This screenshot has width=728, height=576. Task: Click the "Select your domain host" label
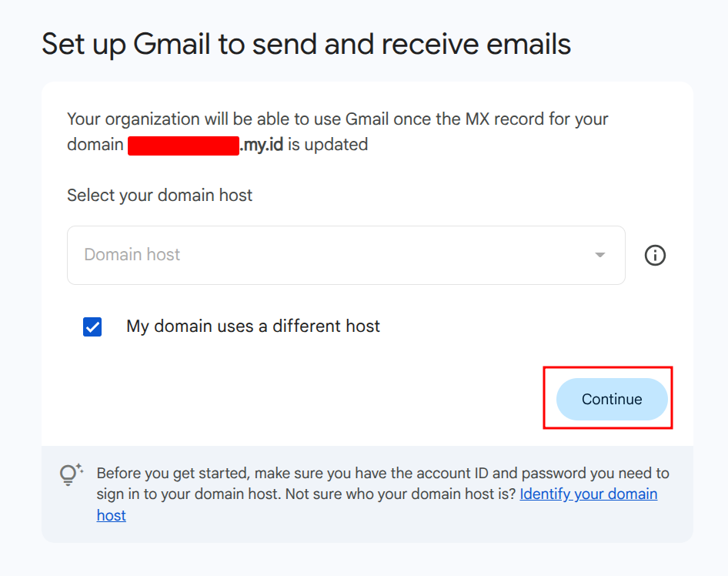click(x=159, y=196)
